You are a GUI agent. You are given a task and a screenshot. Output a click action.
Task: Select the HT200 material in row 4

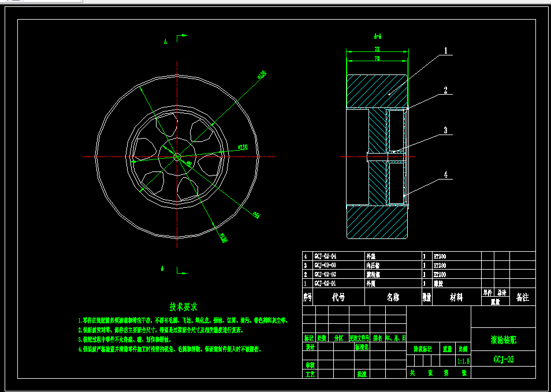coord(440,256)
